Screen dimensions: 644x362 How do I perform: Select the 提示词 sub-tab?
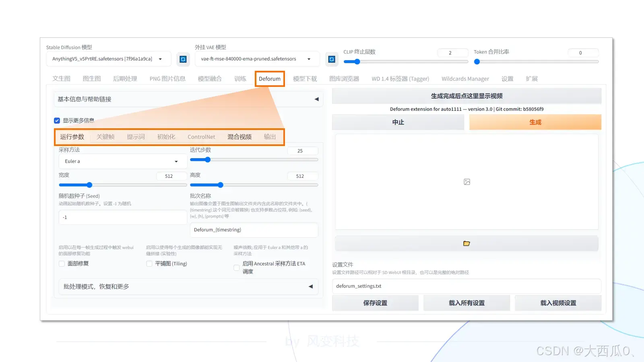(136, 137)
